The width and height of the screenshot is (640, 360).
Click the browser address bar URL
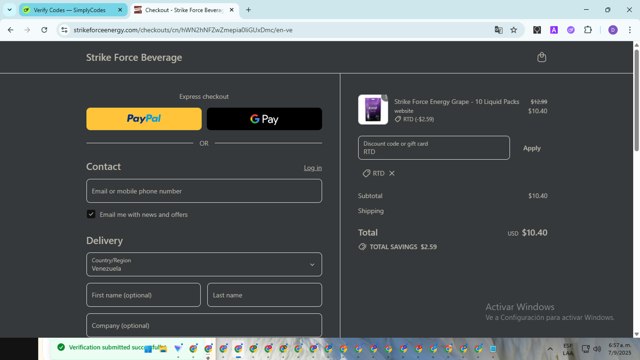183,30
